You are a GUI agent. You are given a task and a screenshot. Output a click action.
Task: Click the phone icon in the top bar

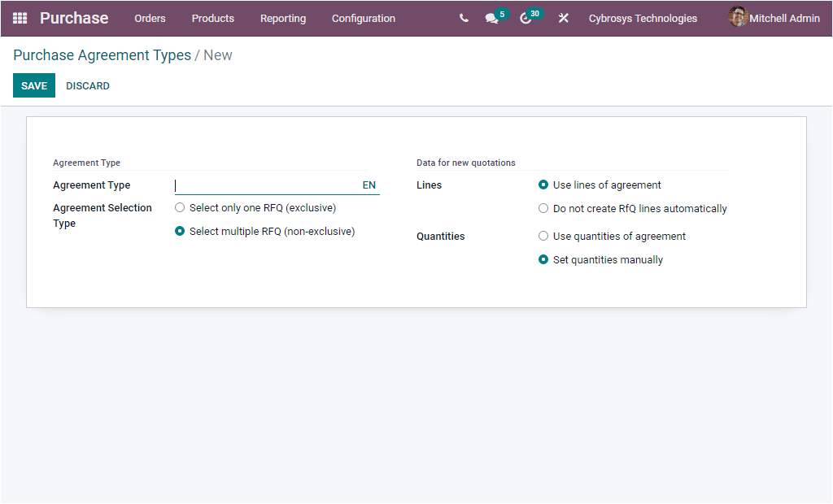click(463, 18)
